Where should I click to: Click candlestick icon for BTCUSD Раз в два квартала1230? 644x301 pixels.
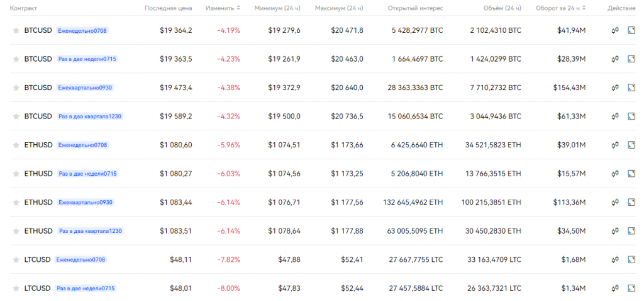(616, 116)
